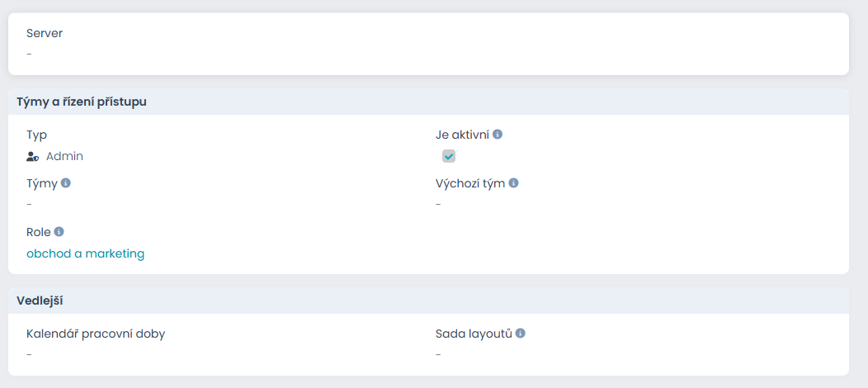
Task: Click the info icon next to Týmy
Action: [66, 183]
